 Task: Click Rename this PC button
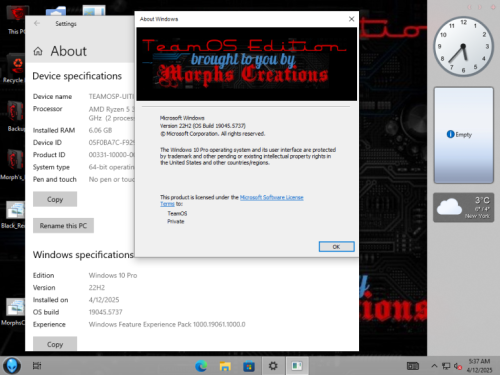pos(63,226)
